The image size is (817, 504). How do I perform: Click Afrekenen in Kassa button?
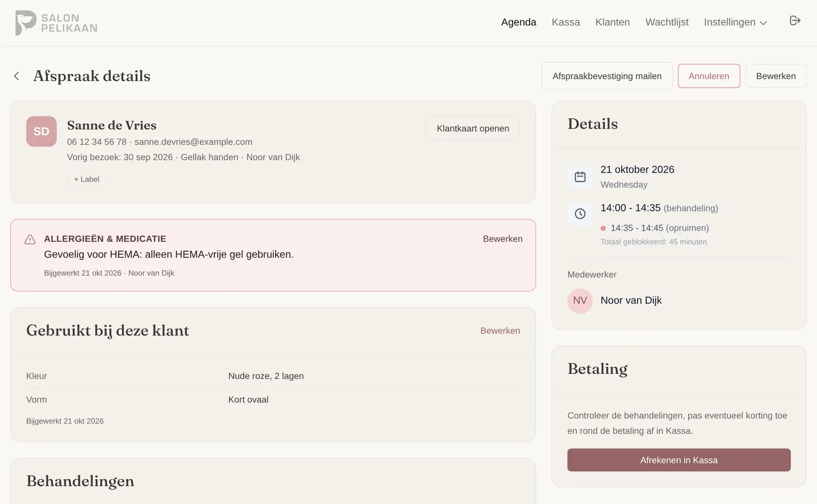click(679, 460)
